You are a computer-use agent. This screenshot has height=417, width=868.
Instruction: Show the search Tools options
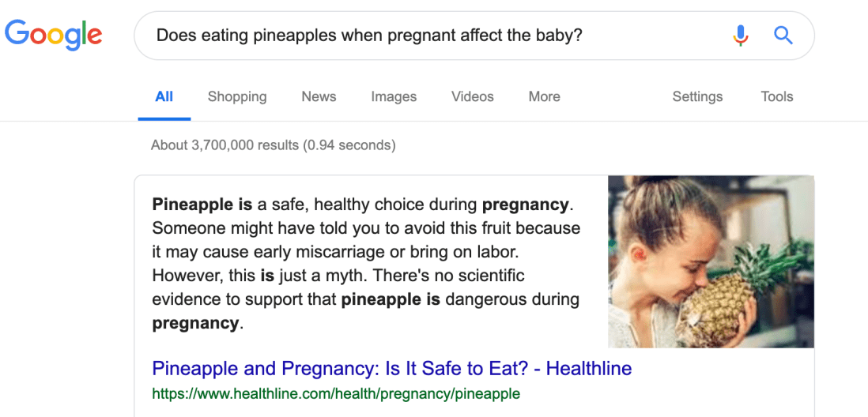776,96
